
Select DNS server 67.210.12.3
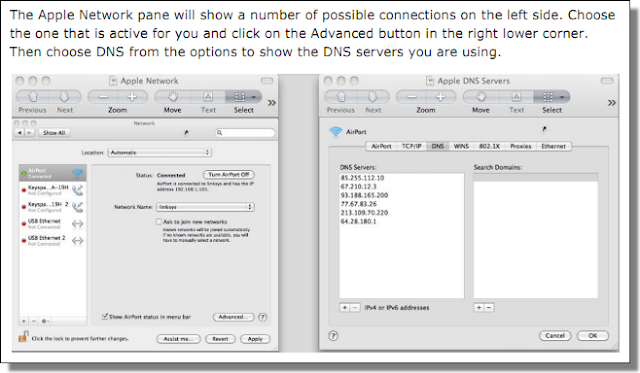pyautogui.click(x=358, y=186)
